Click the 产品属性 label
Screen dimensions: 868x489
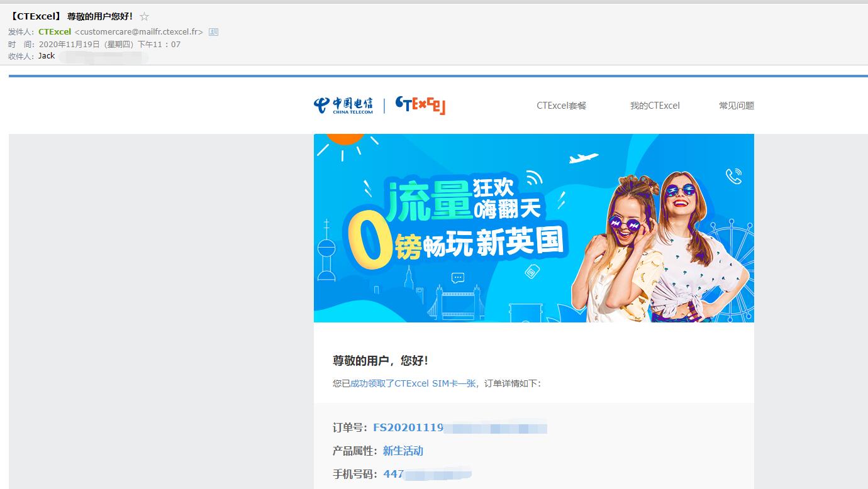tap(355, 451)
